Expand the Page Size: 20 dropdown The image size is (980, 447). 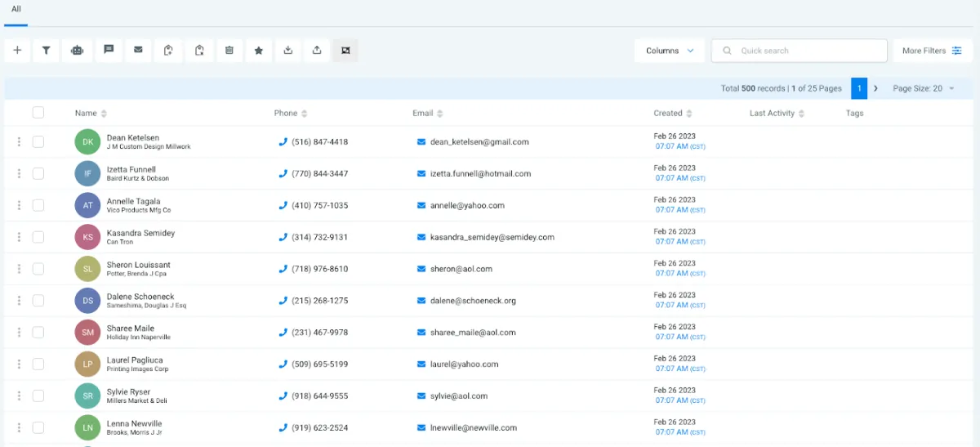[924, 88]
